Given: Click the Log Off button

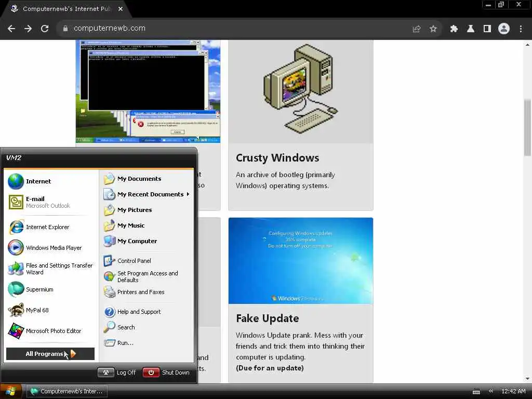Looking at the screenshot, I should (x=117, y=372).
